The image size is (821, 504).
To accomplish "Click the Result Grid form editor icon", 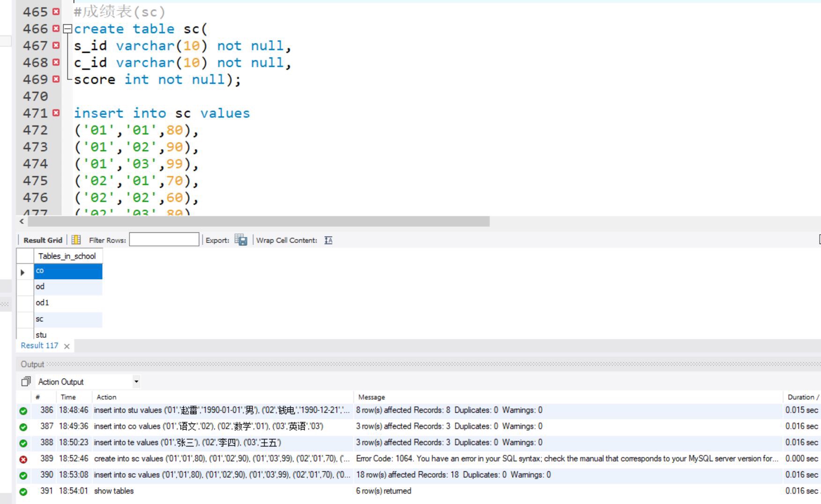I will pos(76,240).
